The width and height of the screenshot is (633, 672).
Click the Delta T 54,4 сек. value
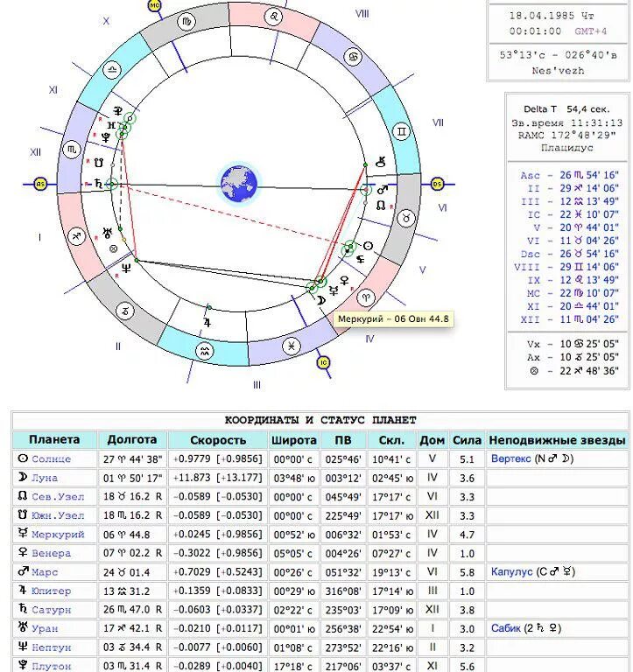[x=566, y=108]
